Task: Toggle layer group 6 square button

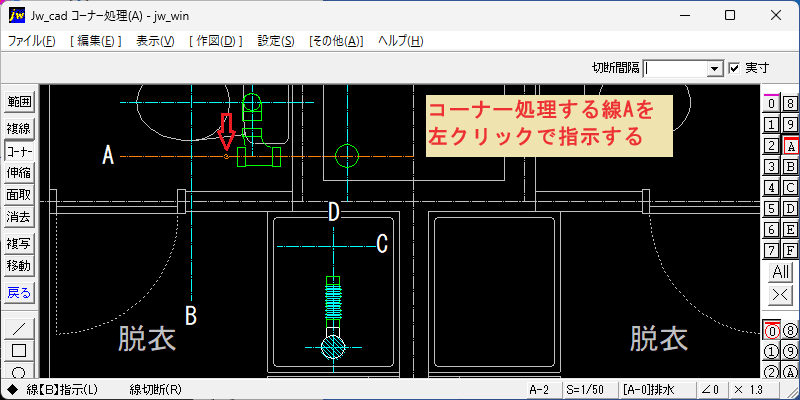Action: (771, 230)
